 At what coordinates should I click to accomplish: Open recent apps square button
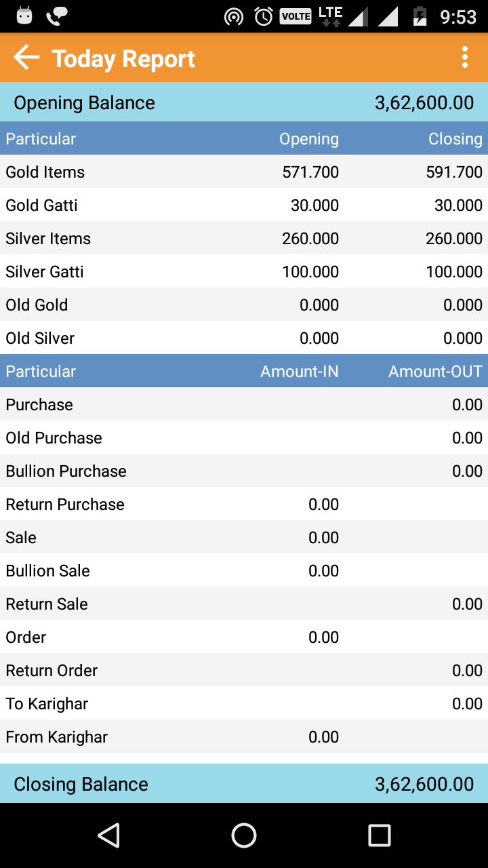point(379,835)
